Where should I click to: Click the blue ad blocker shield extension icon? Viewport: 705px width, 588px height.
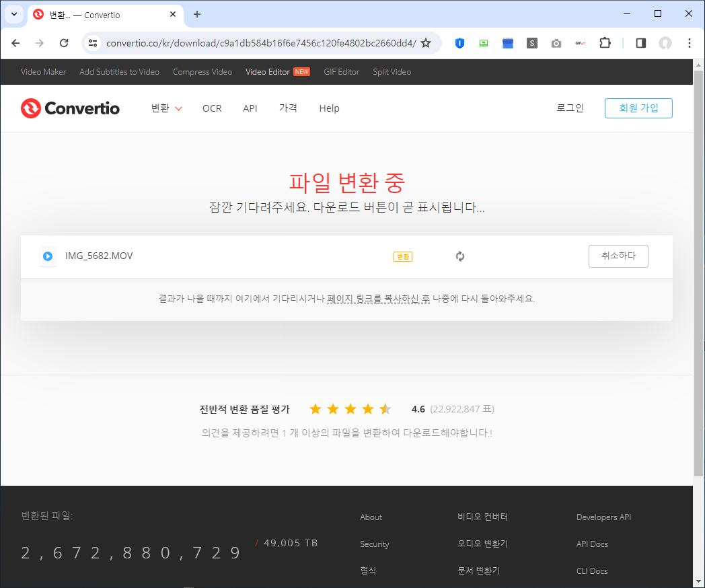point(459,42)
